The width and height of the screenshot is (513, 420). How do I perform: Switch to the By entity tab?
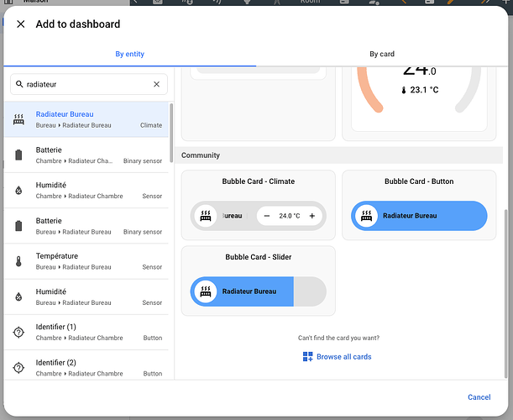(x=129, y=54)
